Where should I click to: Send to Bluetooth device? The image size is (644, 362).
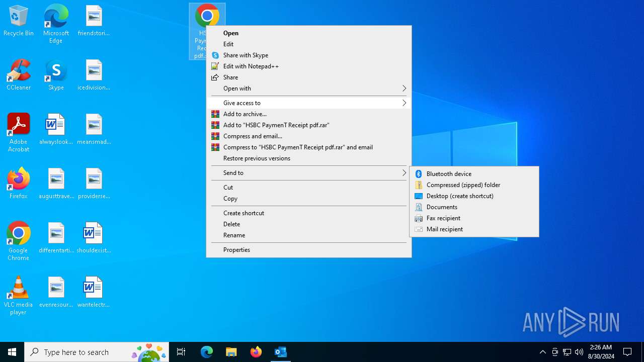coord(474,174)
